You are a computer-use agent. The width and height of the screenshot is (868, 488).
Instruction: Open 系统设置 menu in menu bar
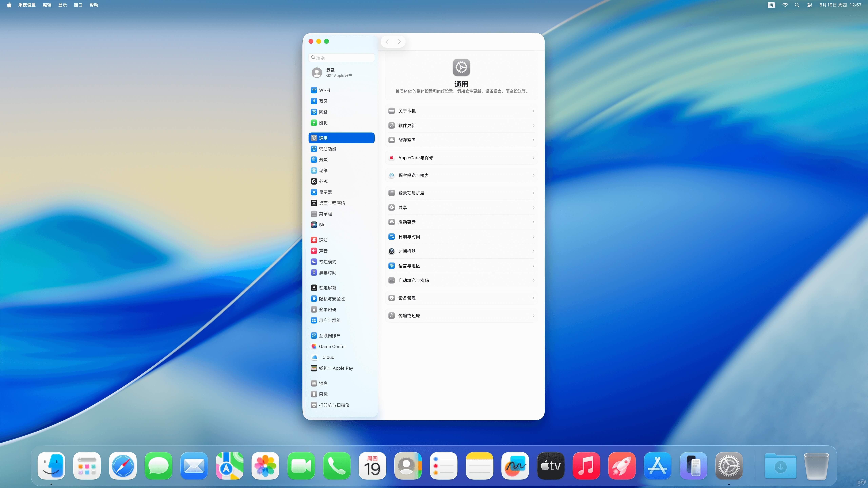coord(27,5)
